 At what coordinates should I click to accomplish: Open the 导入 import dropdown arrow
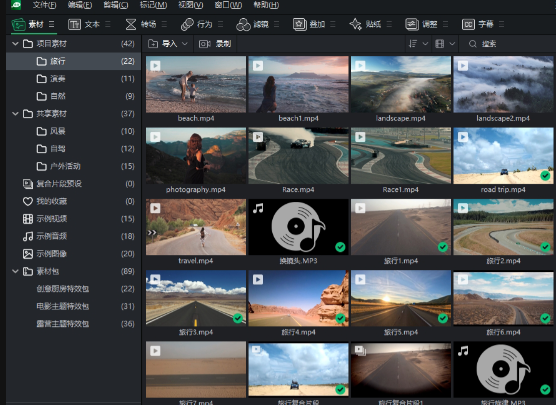(x=184, y=44)
